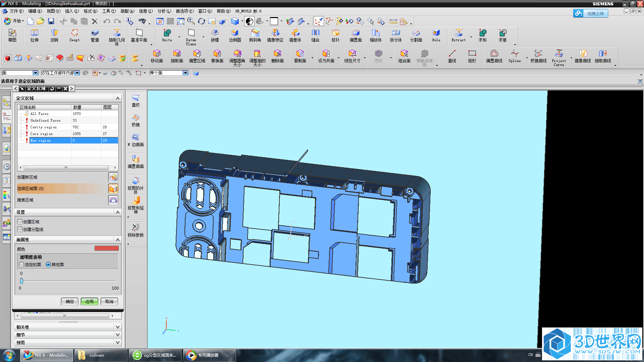Expand the 细节 section
The width and height of the screenshot is (644, 362).
point(118,335)
